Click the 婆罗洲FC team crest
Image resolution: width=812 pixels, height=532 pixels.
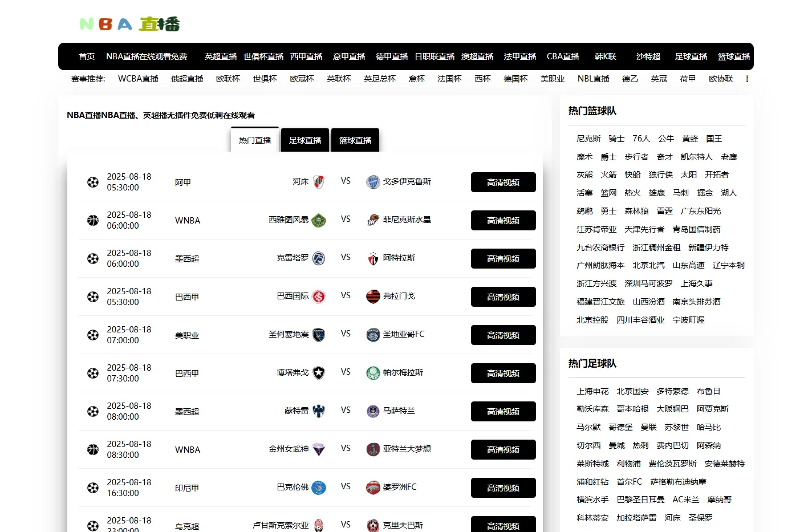(373, 488)
